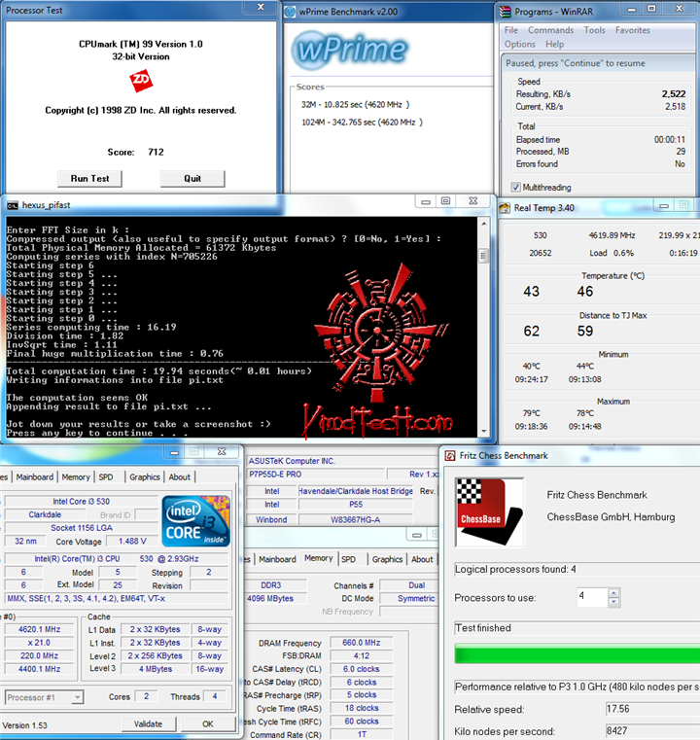
Task: Minimize the CPU-Z CPU window
Action: click(174, 452)
